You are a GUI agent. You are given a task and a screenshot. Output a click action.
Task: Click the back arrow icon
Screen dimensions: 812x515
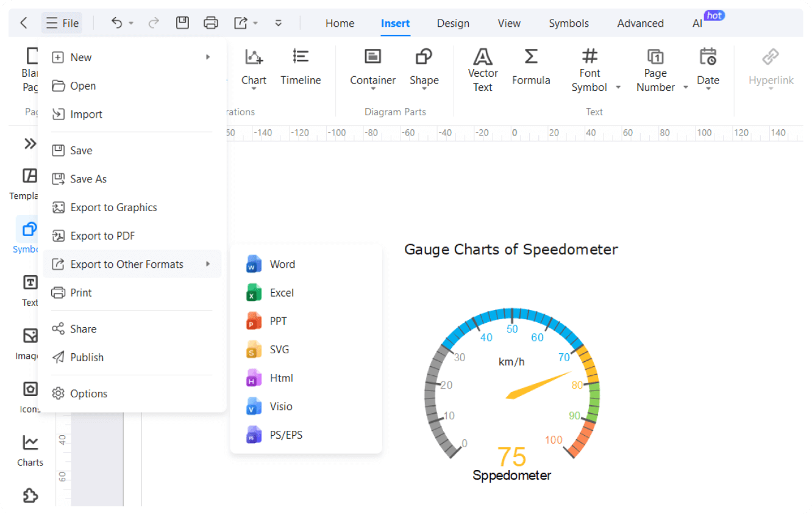pos(24,23)
